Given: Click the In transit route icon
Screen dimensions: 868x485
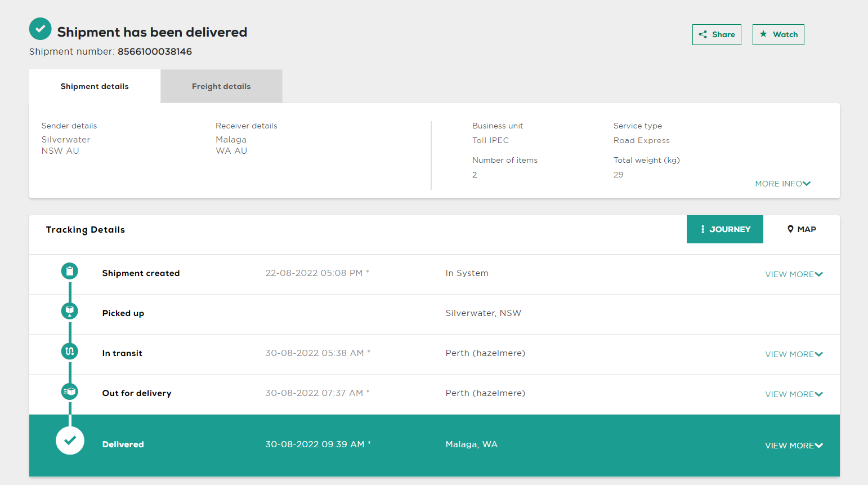Looking at the screenshot, I should coord(70,351).
